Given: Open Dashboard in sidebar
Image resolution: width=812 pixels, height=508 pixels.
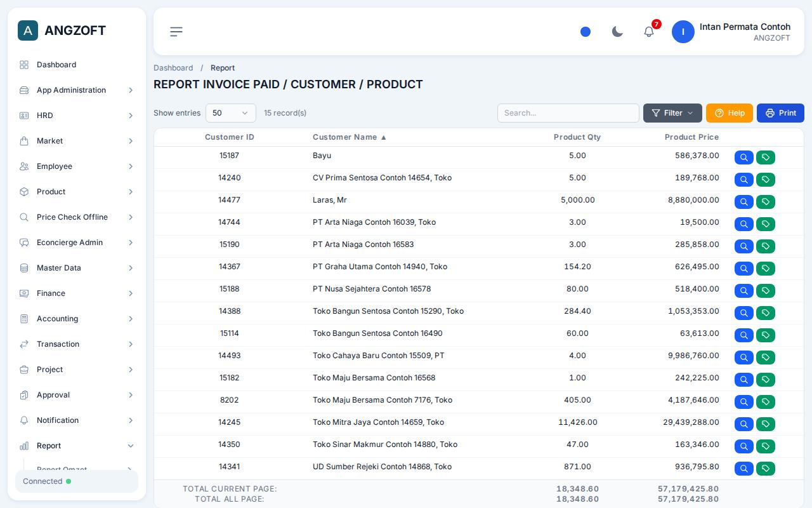Looking at the screenshot, I should [x=77, y=65].
